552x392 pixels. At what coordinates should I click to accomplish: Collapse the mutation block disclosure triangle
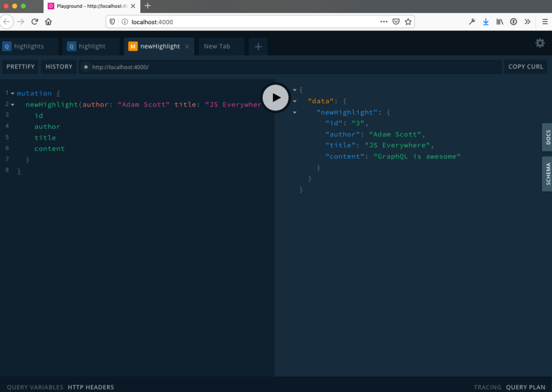12,93
